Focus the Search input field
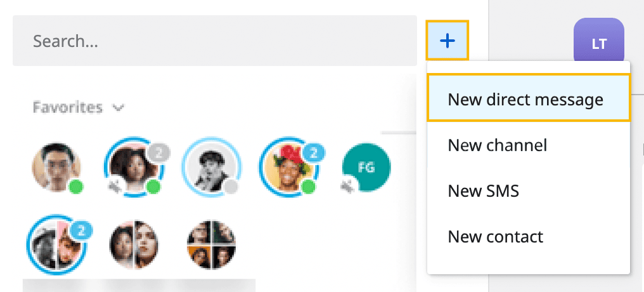Viewport: 644px width, 292px height. point(214,41)
